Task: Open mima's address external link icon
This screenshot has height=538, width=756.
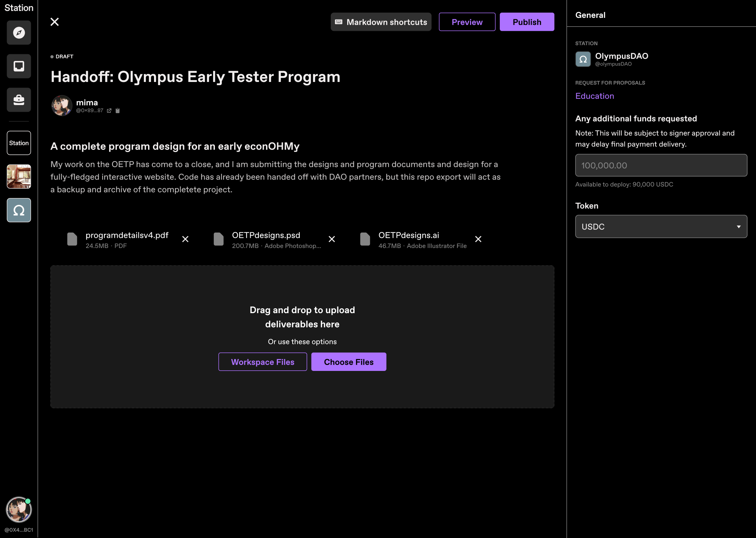Action: pyautogui.click(x=109, y=111)
